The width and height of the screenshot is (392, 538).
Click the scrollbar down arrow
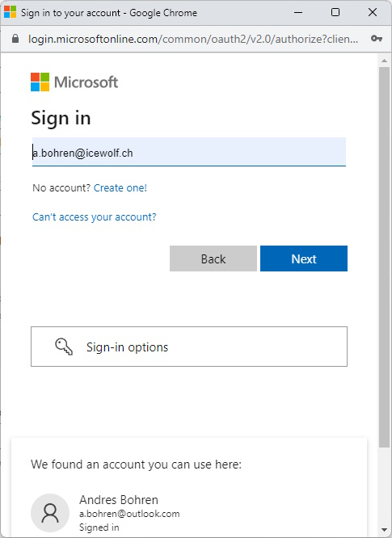pos(384,530)
